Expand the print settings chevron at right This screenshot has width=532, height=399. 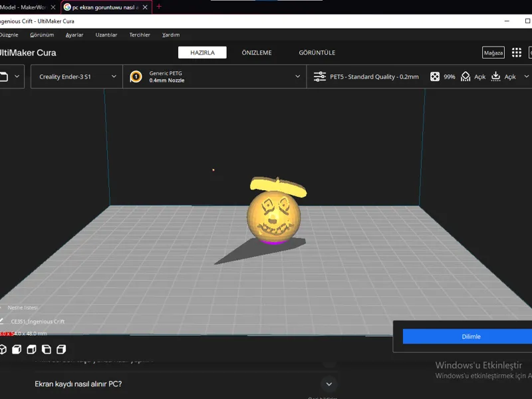coord(526,76)
